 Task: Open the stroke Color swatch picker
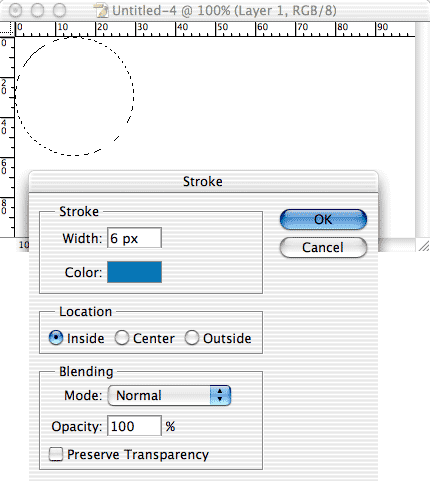tap(134, 272)
